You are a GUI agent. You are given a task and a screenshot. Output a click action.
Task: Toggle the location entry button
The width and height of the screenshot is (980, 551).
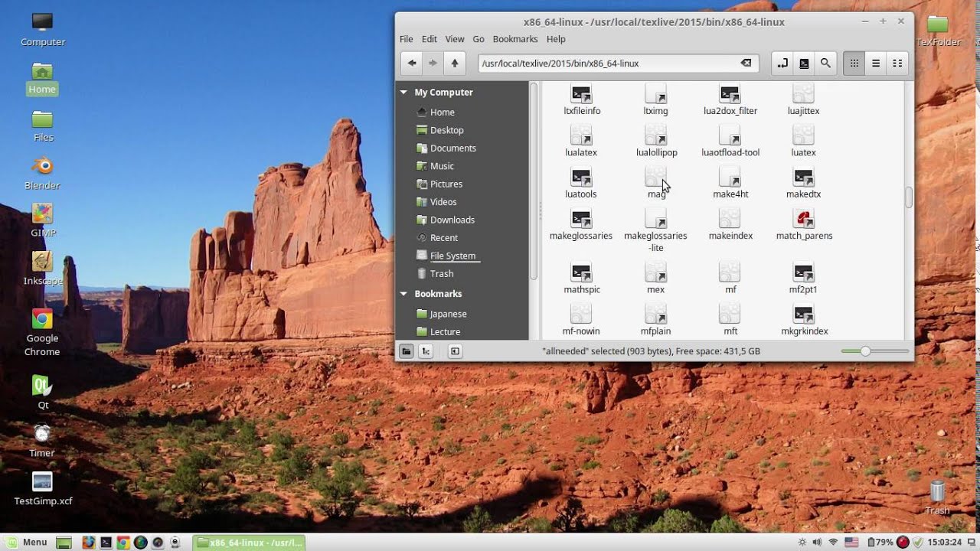click(x=782, y=64)
